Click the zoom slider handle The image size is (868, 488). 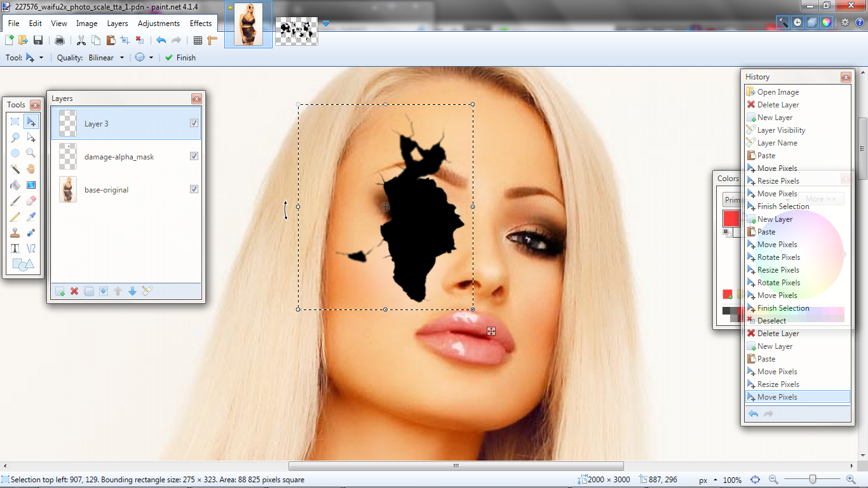click(813, 480)
